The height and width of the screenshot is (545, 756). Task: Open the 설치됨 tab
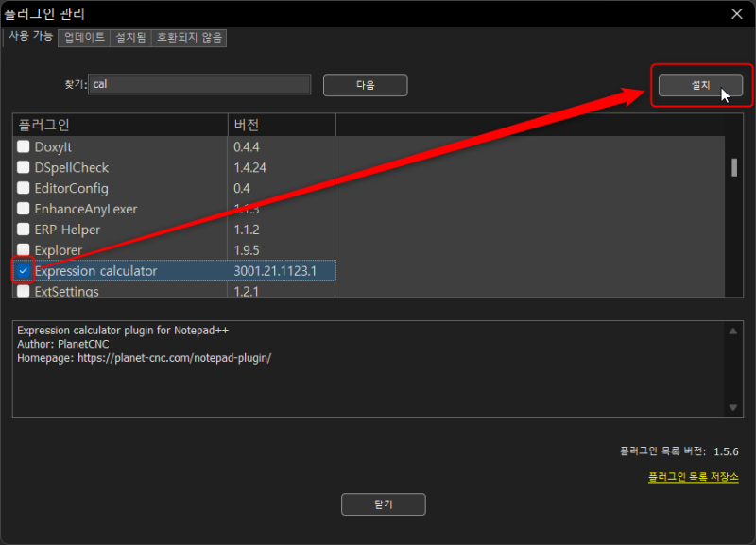(129, 38)
